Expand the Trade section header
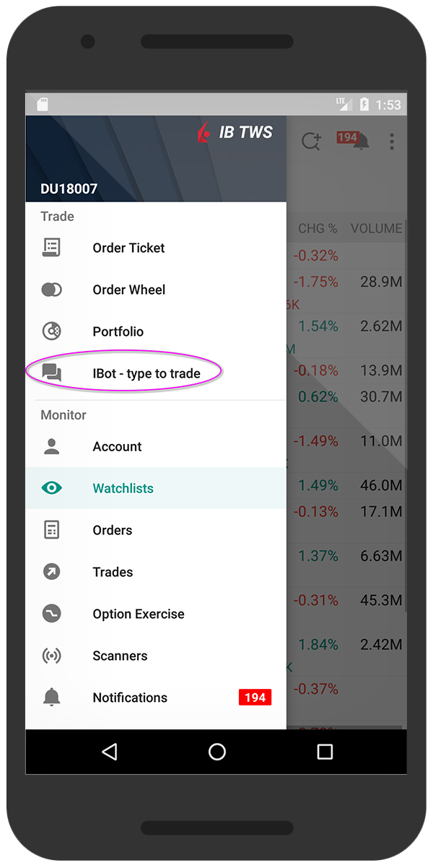Screen dimensions: 433x868 pos(57,216)
